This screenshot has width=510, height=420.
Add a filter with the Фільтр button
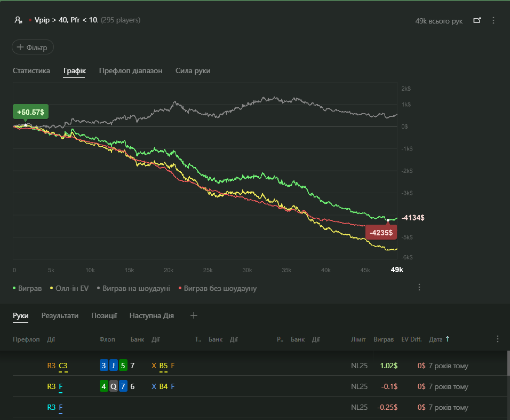33,47
